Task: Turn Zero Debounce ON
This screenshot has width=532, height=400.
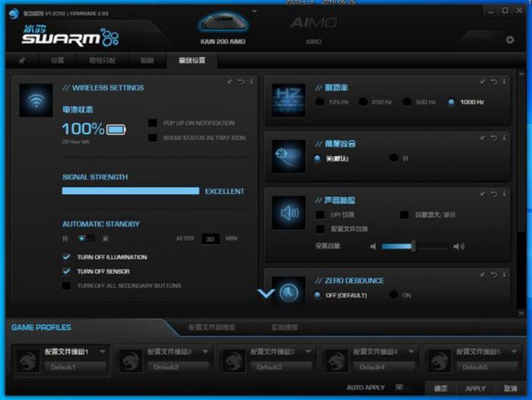Action: point(393,295)
